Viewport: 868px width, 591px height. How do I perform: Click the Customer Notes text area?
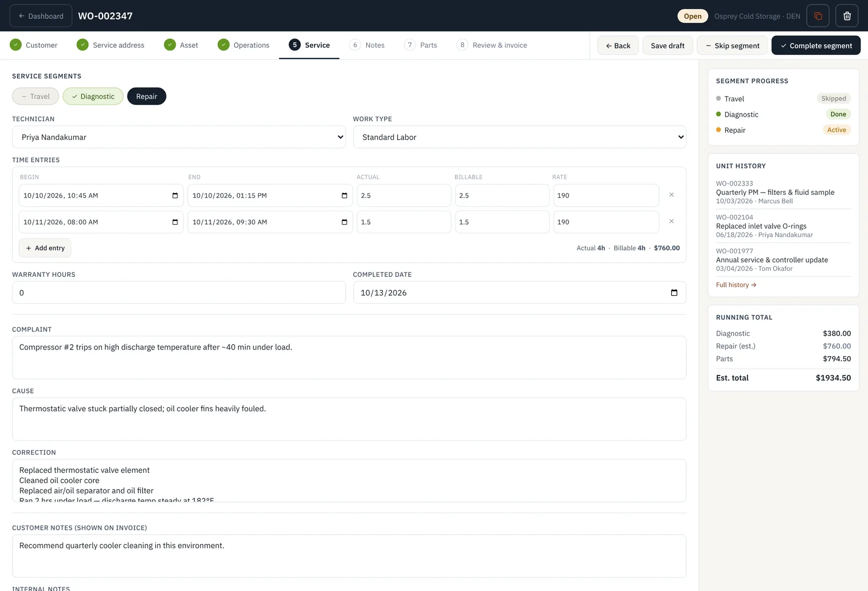349,556
